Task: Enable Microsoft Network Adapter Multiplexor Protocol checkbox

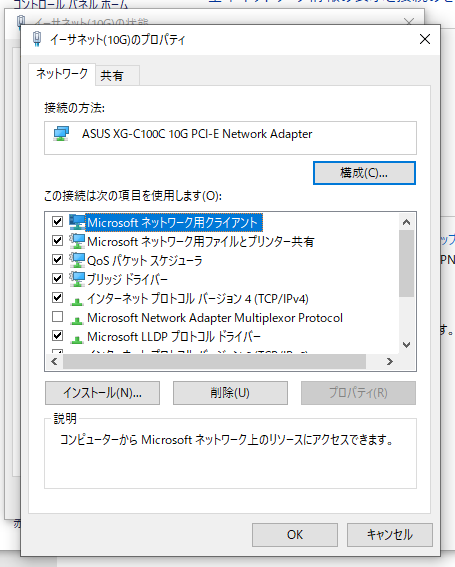Action: click(x=58, y=317)
